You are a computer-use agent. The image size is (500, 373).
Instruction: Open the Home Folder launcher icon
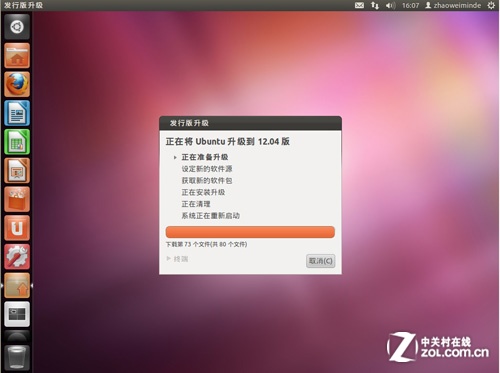pyautogui.click(x=17, y=56)
